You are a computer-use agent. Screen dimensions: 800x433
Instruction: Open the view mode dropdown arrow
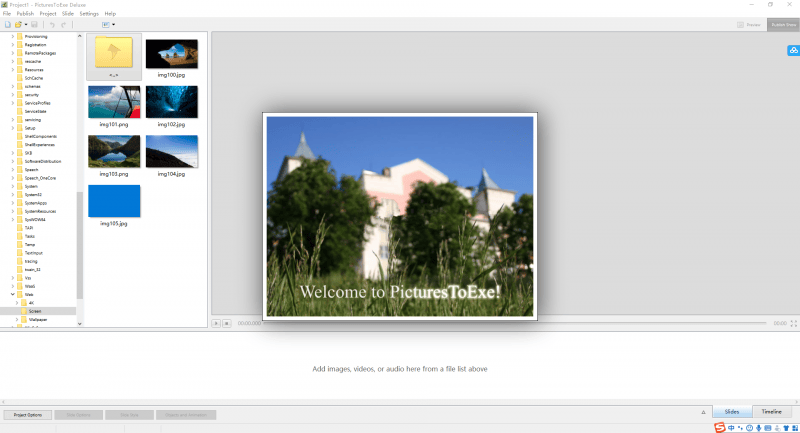(x=113, y=24)
